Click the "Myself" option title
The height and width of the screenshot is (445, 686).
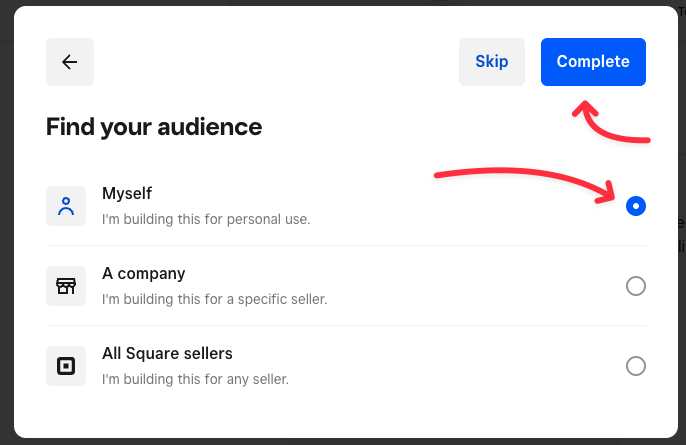(127, 193)
